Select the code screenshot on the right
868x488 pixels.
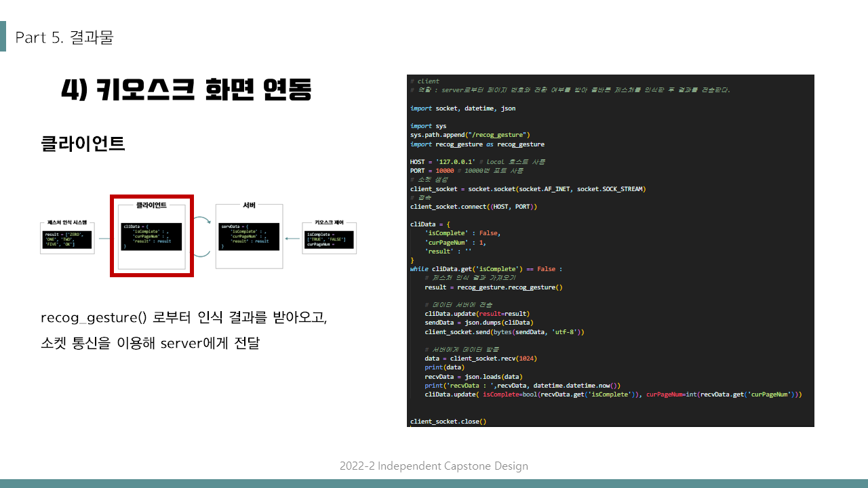(610, 250)
